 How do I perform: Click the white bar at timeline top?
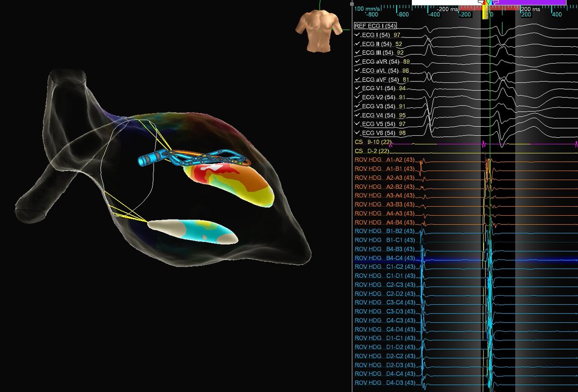point(447,2)
